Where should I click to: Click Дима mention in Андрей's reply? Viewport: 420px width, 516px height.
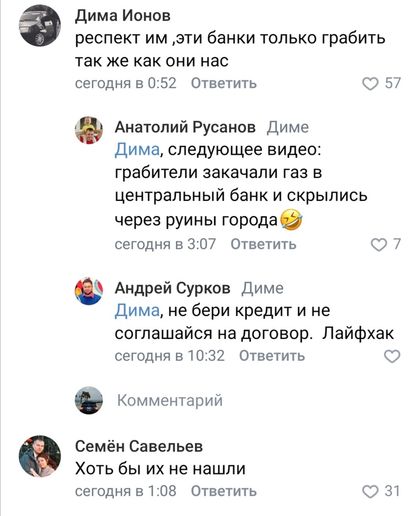(136, 311)
